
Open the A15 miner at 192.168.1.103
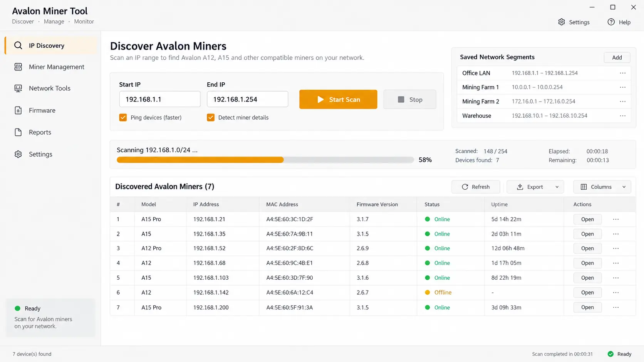point(587,278)
